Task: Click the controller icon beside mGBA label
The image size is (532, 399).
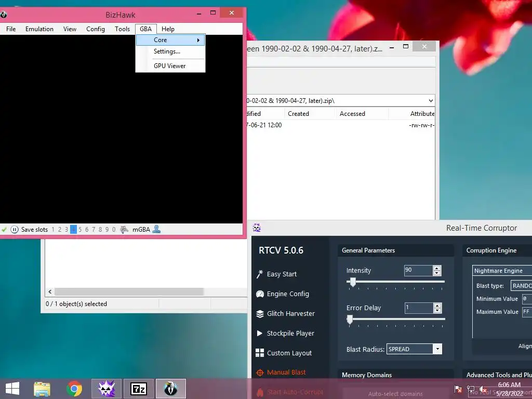Action: click(x=124, y=229)
